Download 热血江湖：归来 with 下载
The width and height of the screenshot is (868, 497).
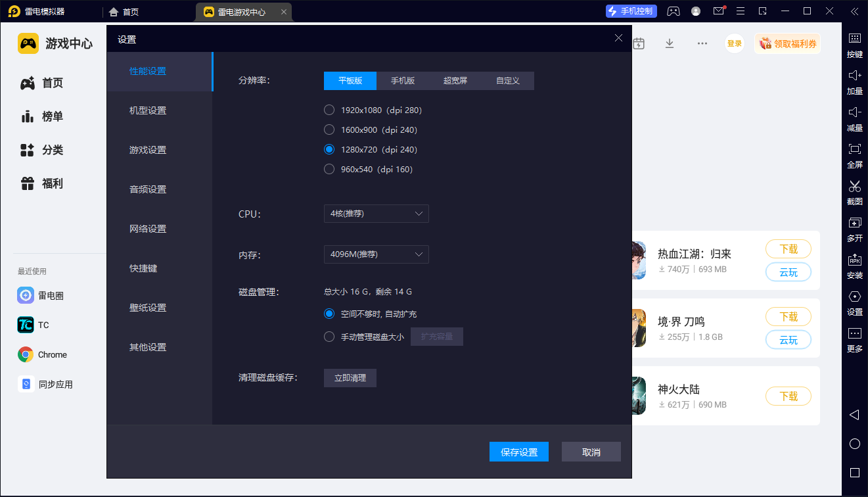point(788,249)
